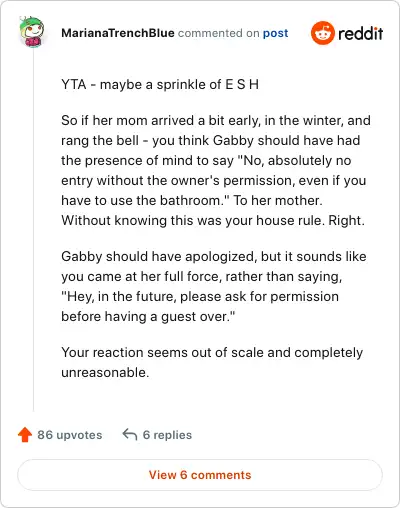Click the line starting "So if her mom arrived"
The image size is (400, 508).
coord(216,120)
